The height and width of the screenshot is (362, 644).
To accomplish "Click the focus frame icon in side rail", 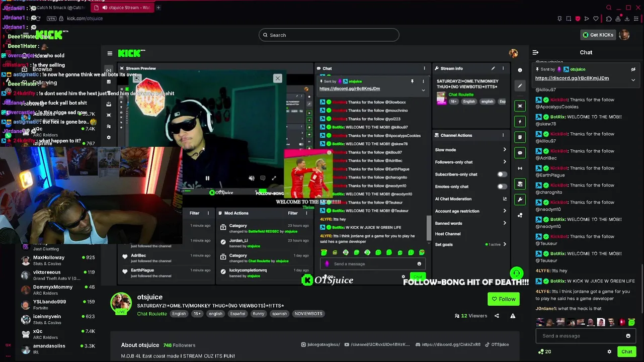I will 520,106.
